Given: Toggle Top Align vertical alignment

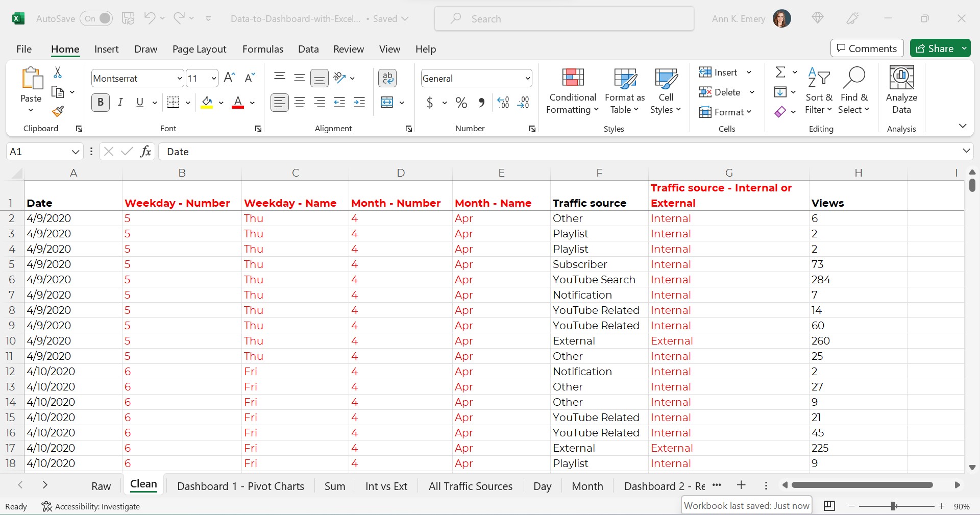Looking at the screenshot, I should click(279, 77).
